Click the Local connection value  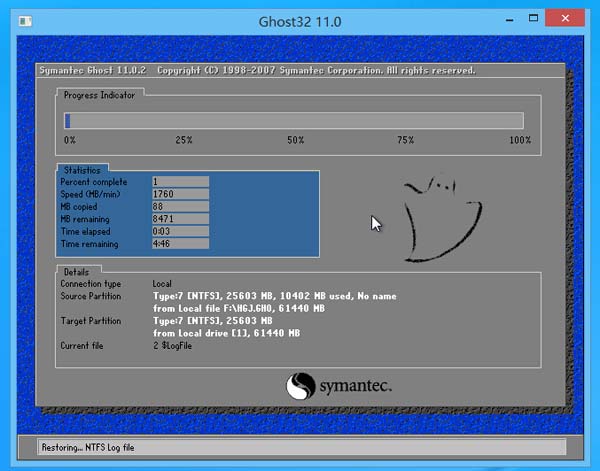point(162,284)
